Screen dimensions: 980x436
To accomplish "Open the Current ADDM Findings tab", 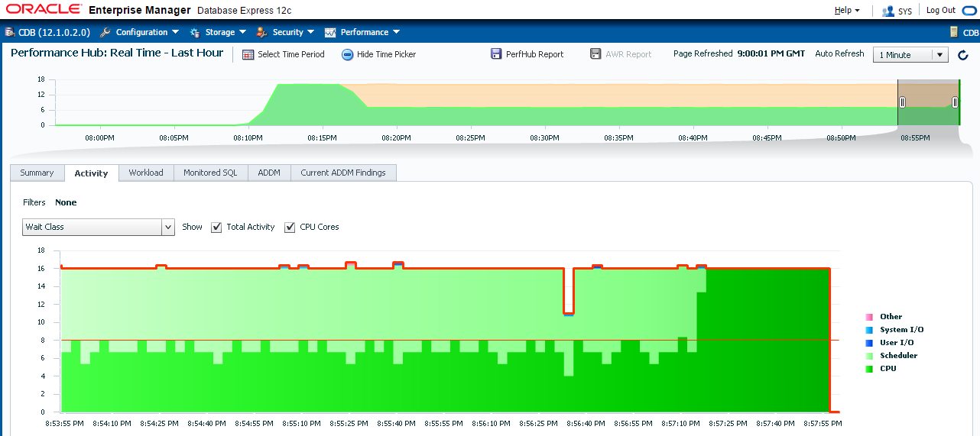I will click(x=343, y=173).
